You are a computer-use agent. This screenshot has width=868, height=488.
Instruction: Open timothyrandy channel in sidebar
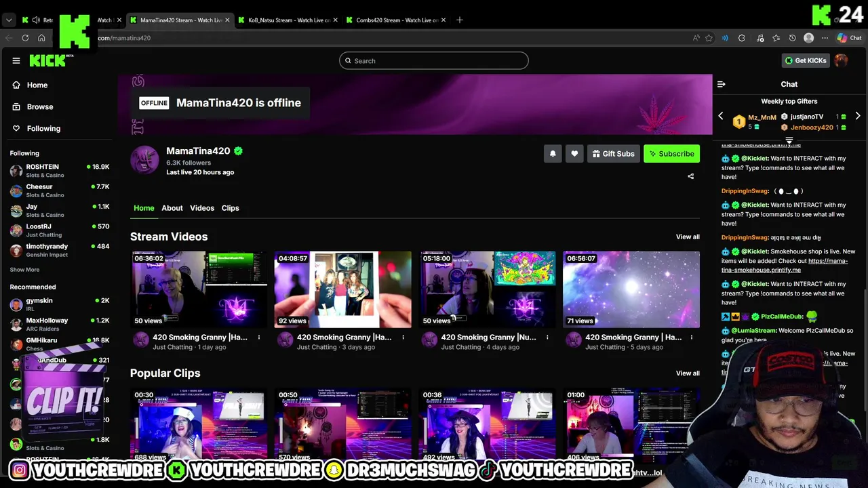coord(60,250)
